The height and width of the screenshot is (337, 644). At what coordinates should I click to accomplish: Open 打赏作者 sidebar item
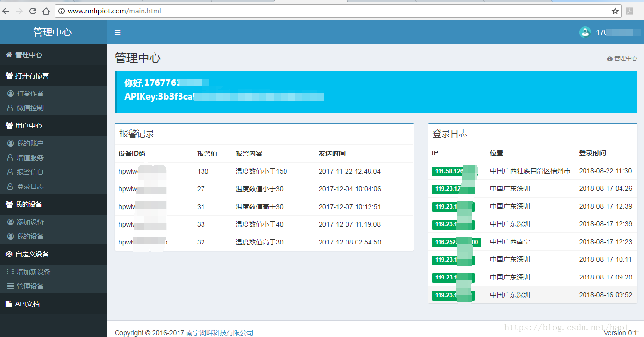point(54,93)
